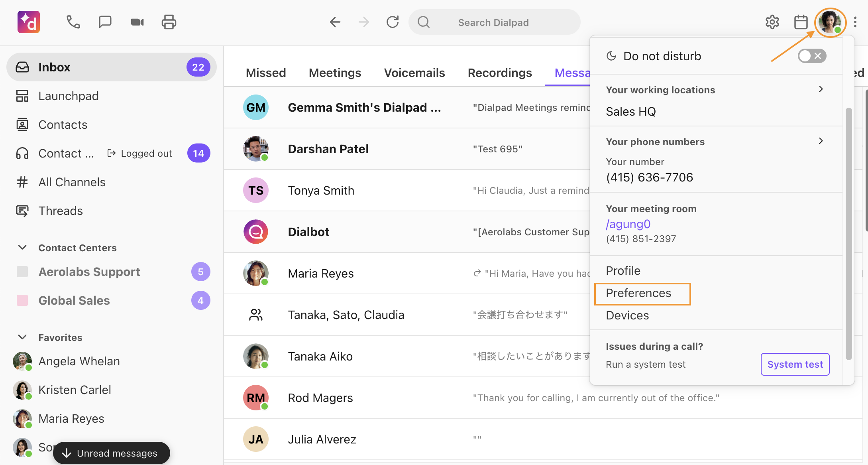This screenshot has width=868, height=465.
Task: Click the GM avatar for Gemma Smith
Action: point(256,107)
